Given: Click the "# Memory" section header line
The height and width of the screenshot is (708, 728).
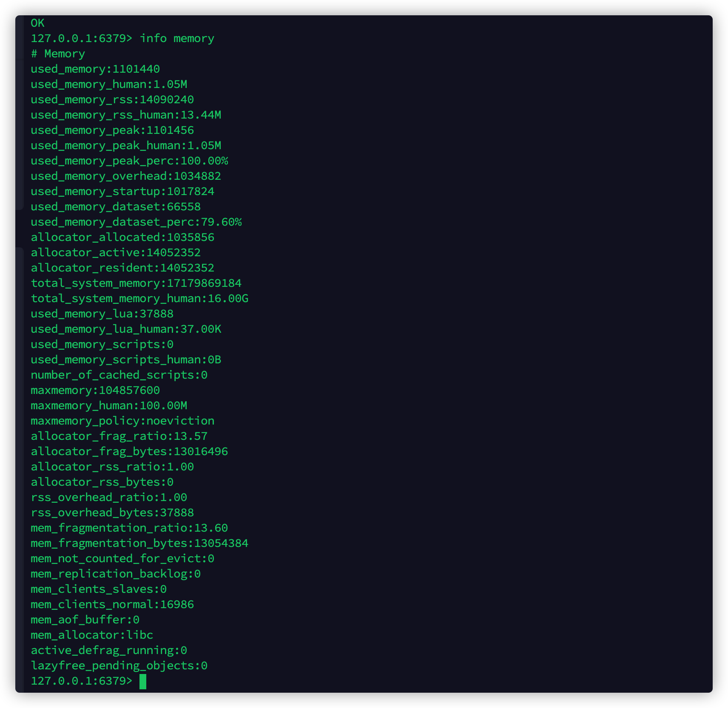Looking at the screenshot, I should [x=58, y=54].
